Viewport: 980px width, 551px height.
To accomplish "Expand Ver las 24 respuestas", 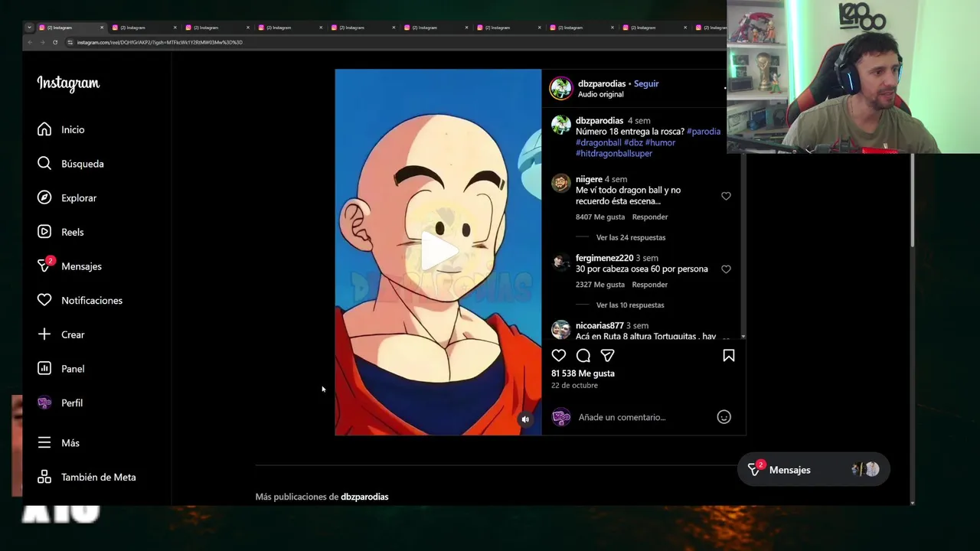I will (x=631, y=237).
